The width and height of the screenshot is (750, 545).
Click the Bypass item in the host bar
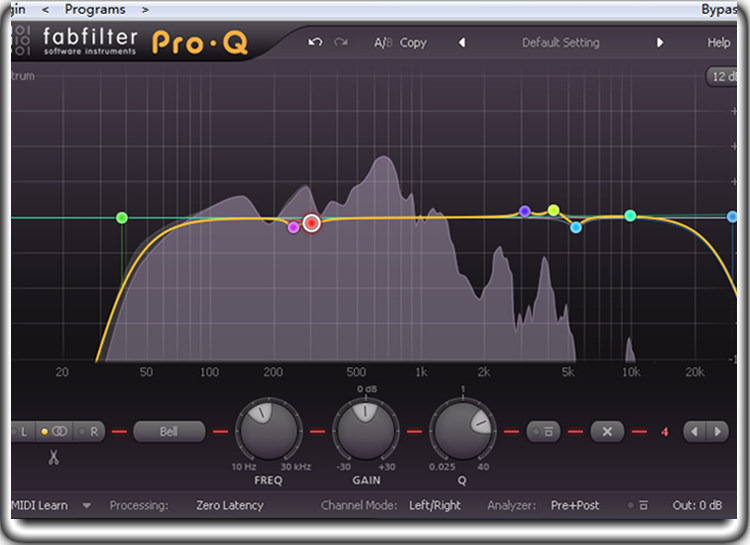click(x=719, y=10)
